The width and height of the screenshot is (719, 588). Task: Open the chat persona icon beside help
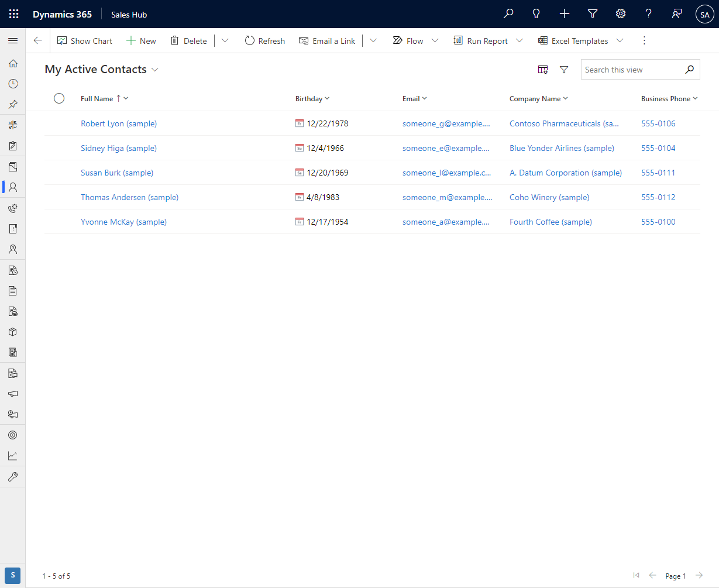coord(677,14)
